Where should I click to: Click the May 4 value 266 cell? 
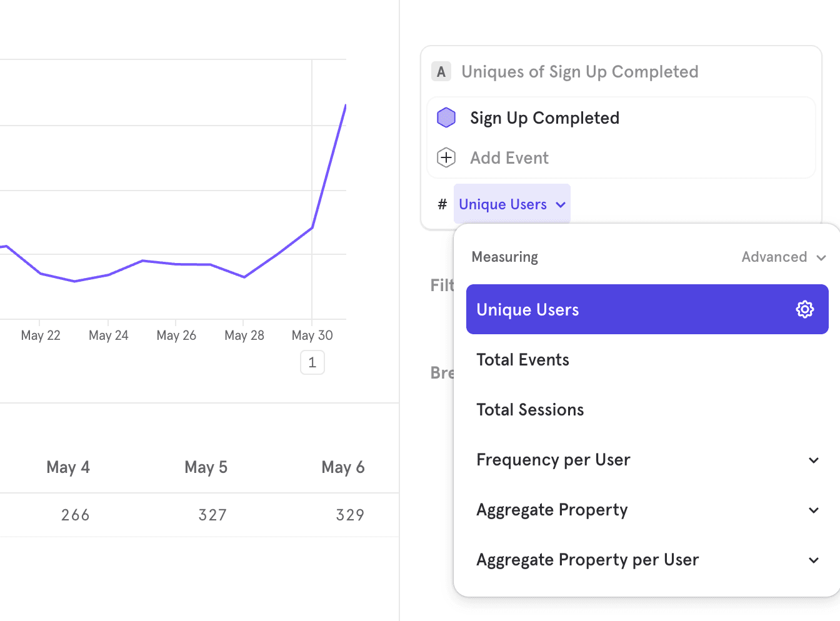pos(76,515)
